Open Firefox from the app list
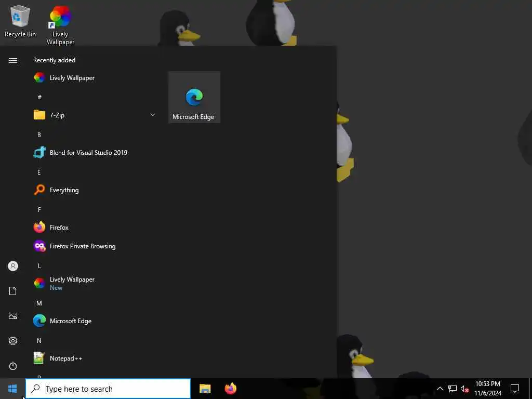The height and width of the screenshot is (399, 532). point(95,228)
